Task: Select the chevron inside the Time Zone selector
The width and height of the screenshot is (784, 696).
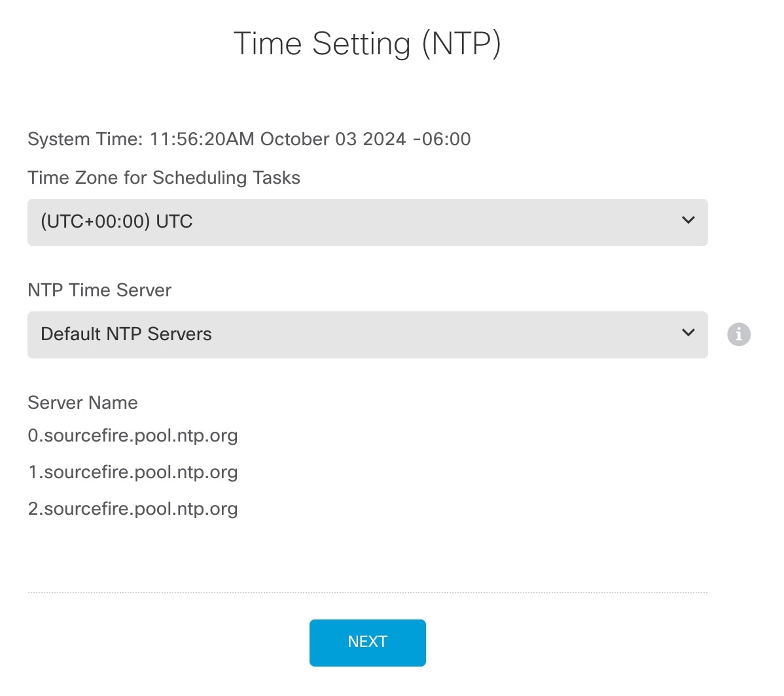Action: [688, 221]
